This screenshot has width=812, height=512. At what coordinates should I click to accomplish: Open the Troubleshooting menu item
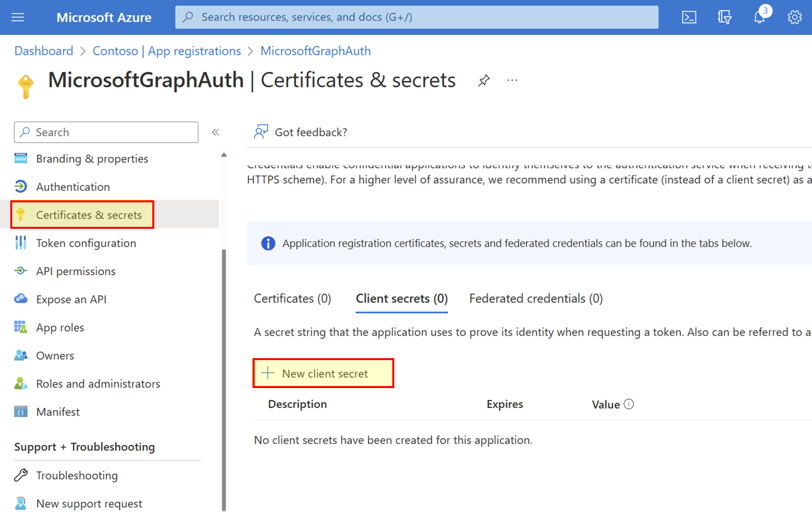(77, 475)
